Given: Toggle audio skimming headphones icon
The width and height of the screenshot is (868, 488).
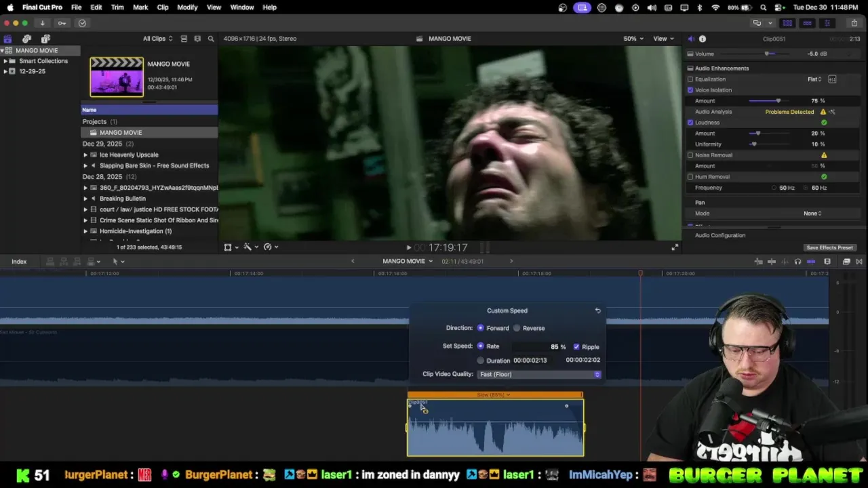Looking at the screenshot, I should pos(797,262).
